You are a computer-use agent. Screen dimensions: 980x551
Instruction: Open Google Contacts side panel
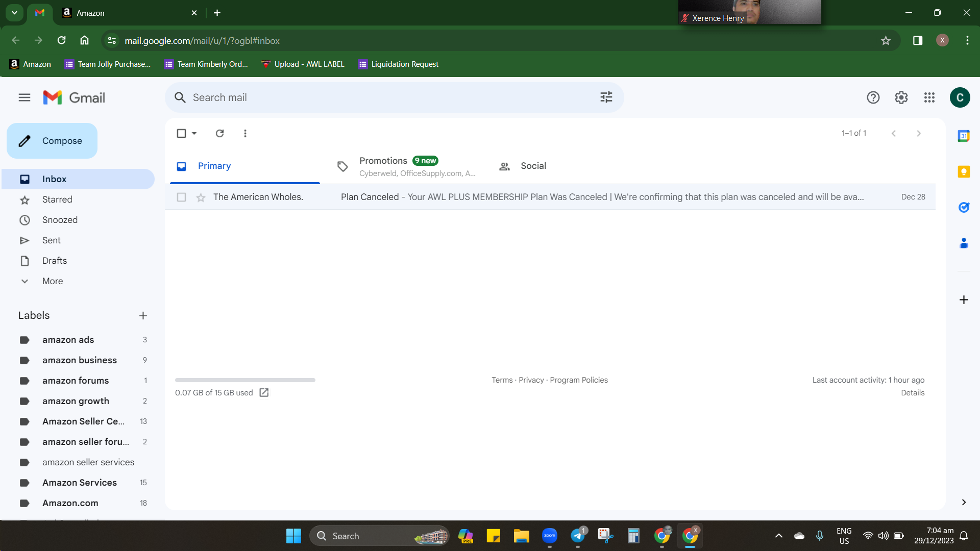[x=964, y=243]
